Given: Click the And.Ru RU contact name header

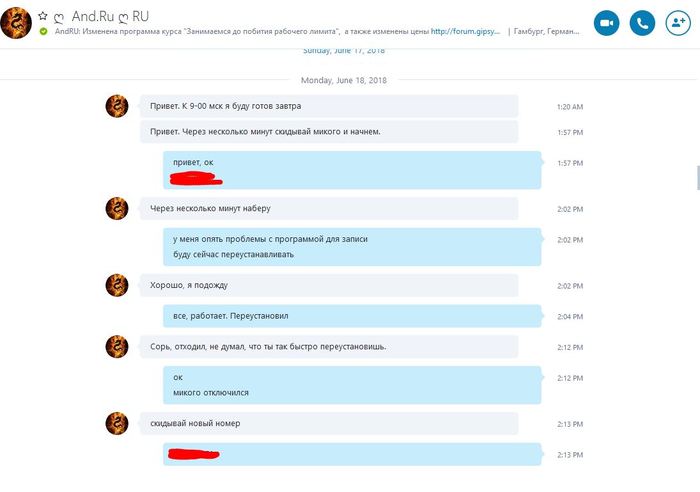Looking at the screenshot, I should point(110,17).
